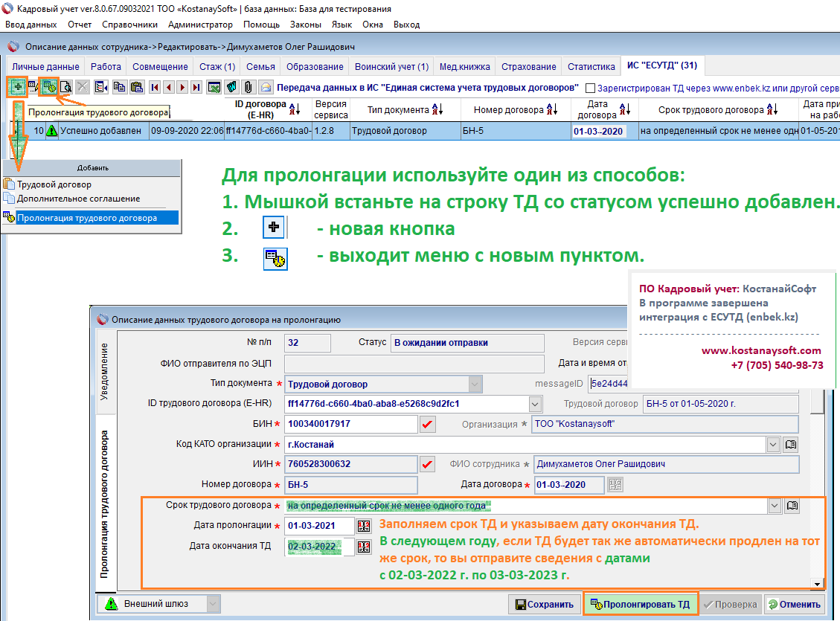Sort by Тип документа column sort icon
The image size is (840, 621).
(437, 109)
